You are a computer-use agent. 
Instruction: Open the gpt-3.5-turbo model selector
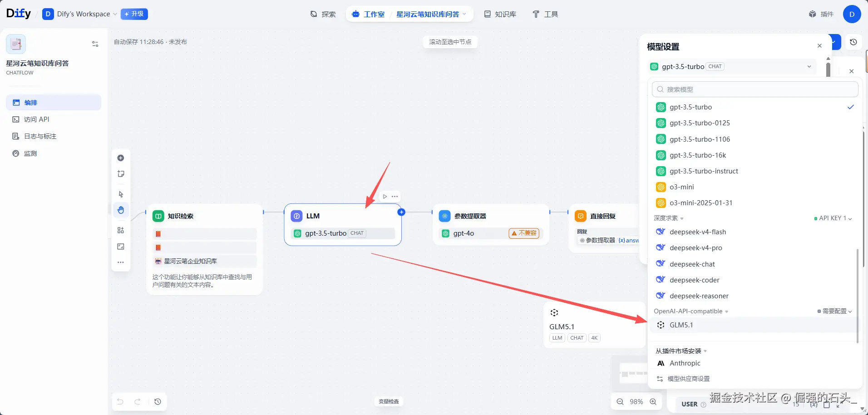(731, 67)
